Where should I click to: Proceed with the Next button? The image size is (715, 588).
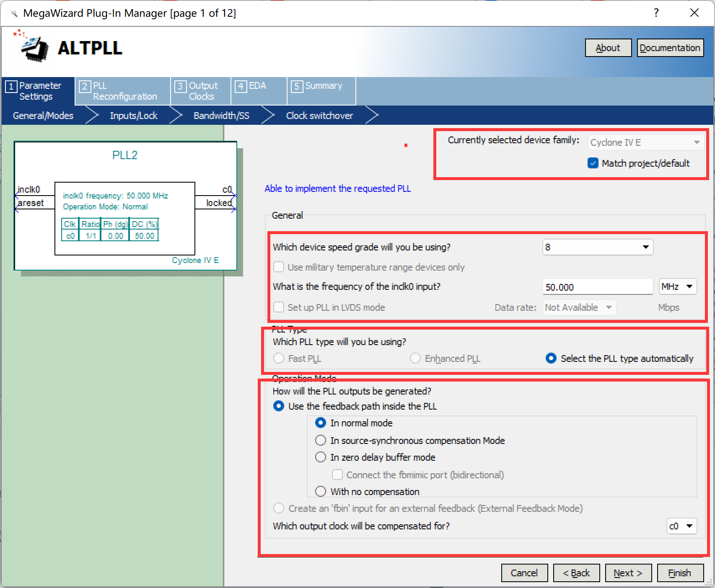628,573
